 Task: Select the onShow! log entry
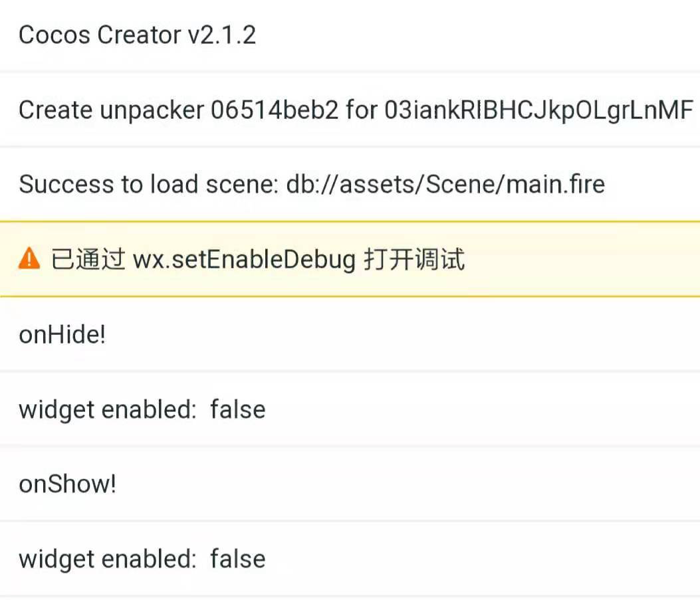click(x=68, y=484)
